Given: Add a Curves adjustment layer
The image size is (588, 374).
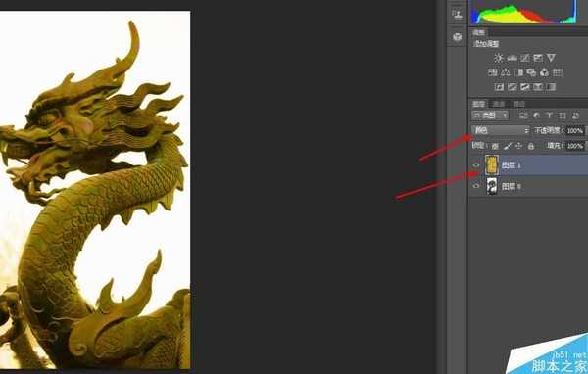Looking at the screenshot, I should click(x=525, y=58).
